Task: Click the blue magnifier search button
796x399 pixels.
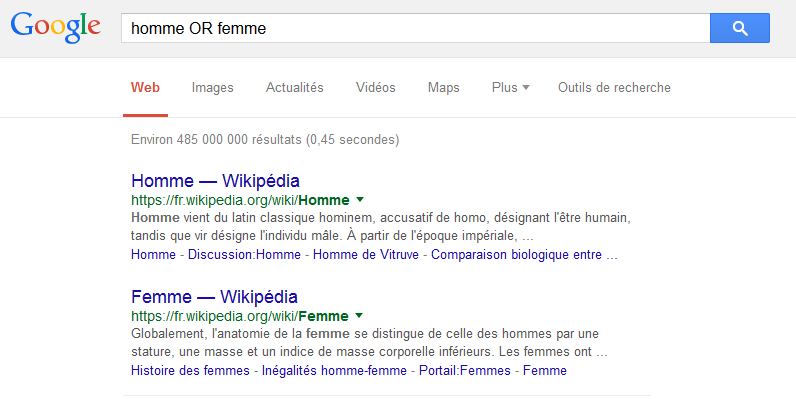Action: point(740,28)
